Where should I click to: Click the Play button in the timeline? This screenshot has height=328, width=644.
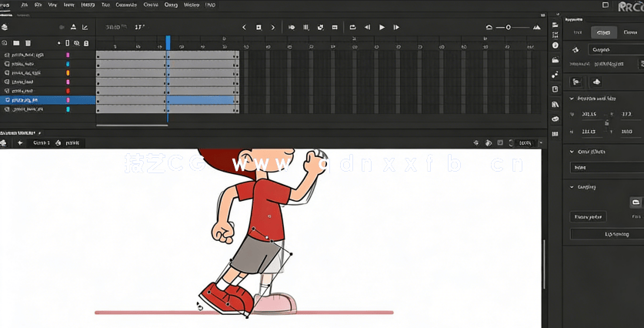click(382, 27)
